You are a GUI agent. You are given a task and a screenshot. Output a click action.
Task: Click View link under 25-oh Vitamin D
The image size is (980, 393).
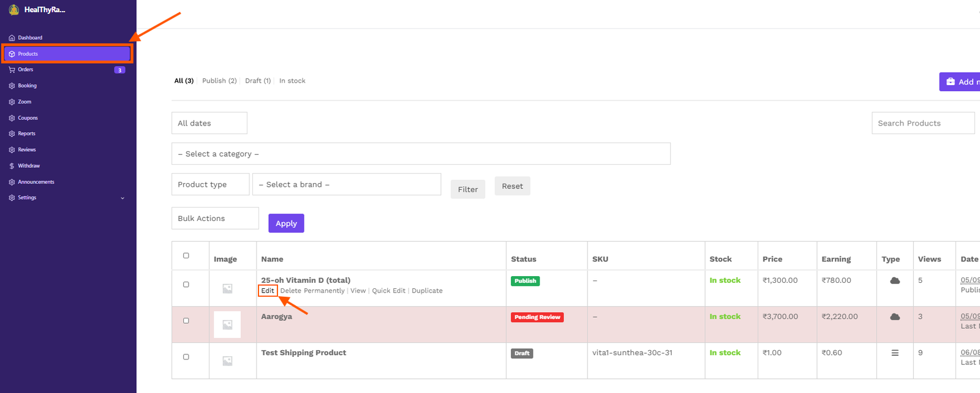pos(358,291)
